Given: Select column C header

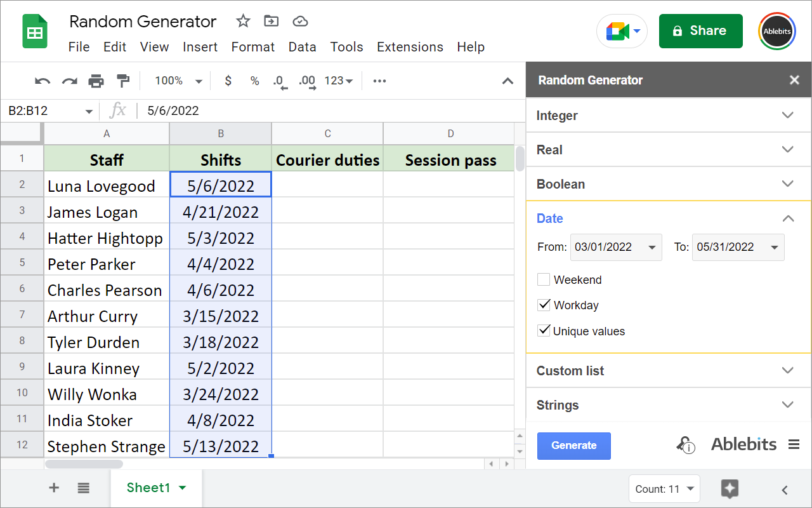Looking at the screenshot, I should pos(327,133).
